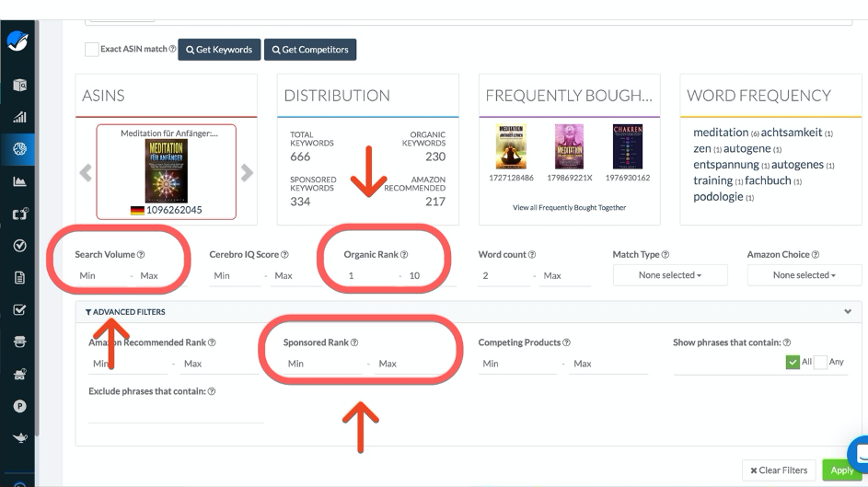Open the bracket frame sidebar tool
This screenshot has height=487, width=868.
(x=19, y=214)
